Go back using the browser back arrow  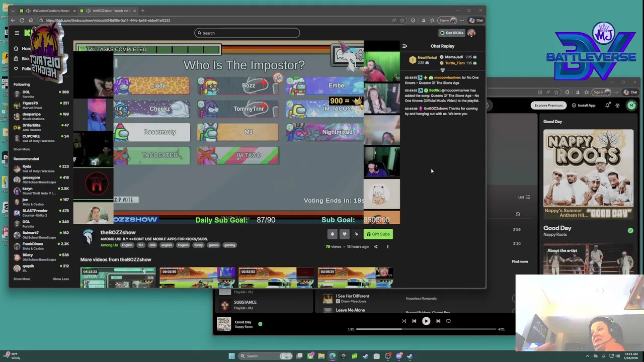pyautogui.click(x=13, y=21)
